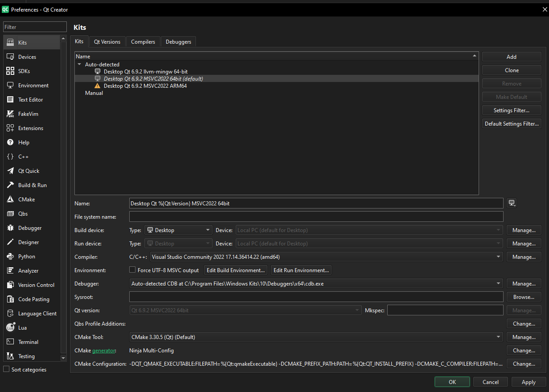549x392 pixels.
Task: Open the Testing category icon
Action: [10, 356]
